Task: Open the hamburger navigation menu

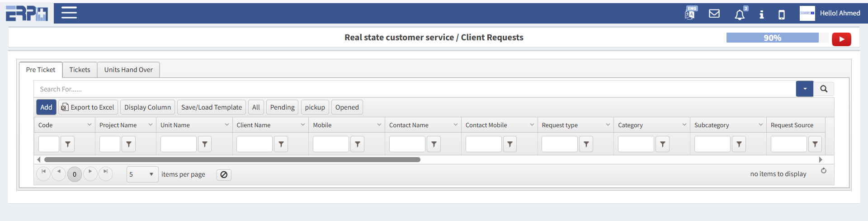Action: click(69, 13)
